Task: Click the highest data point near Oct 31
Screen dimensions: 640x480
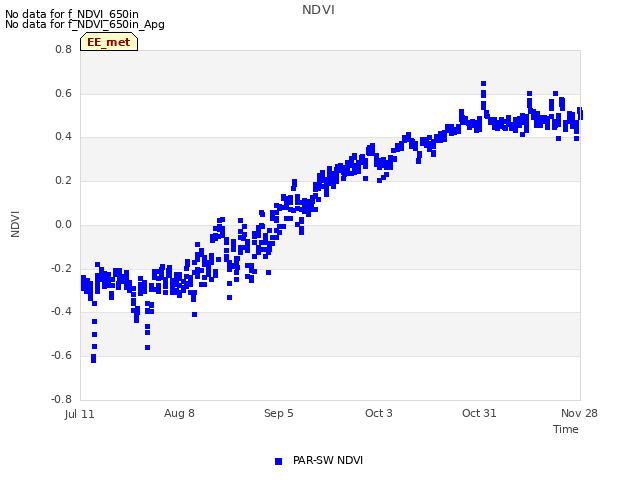Action: point(483,84)
